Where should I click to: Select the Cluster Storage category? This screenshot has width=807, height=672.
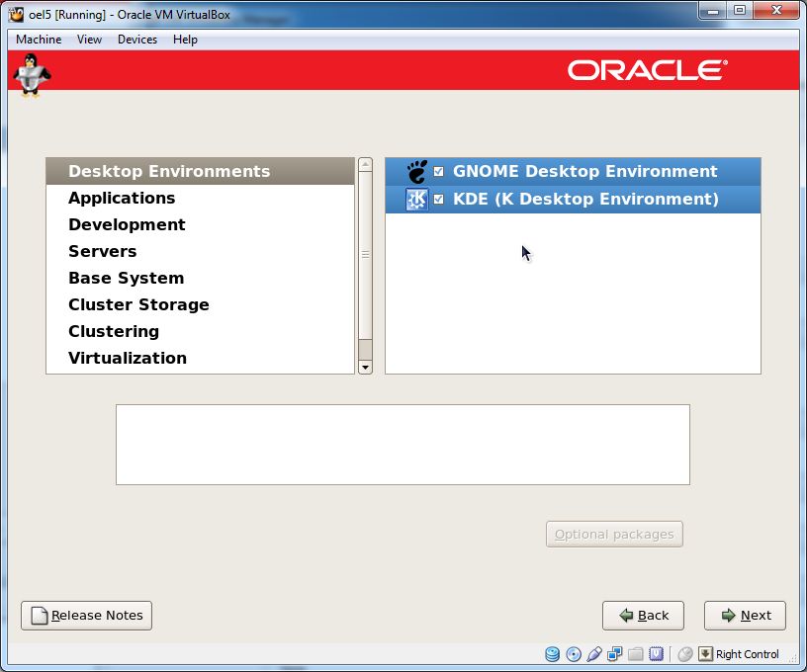tap(200, 305)
